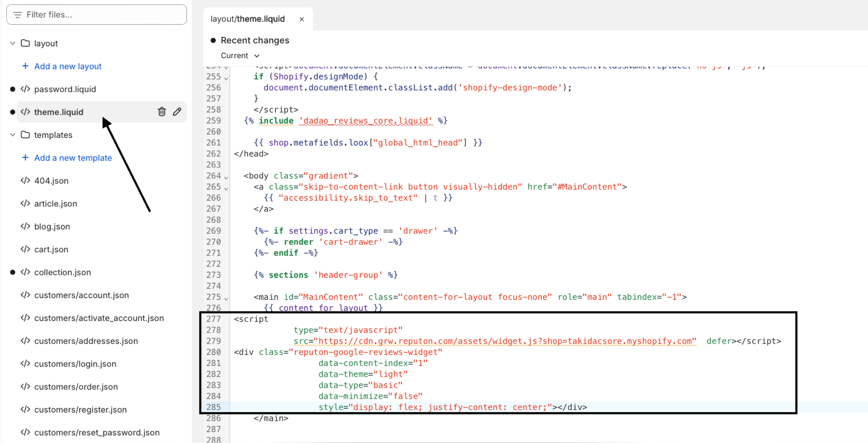Click the trash icon beside theme.liquid
The image size is (868, 443).
162,112
